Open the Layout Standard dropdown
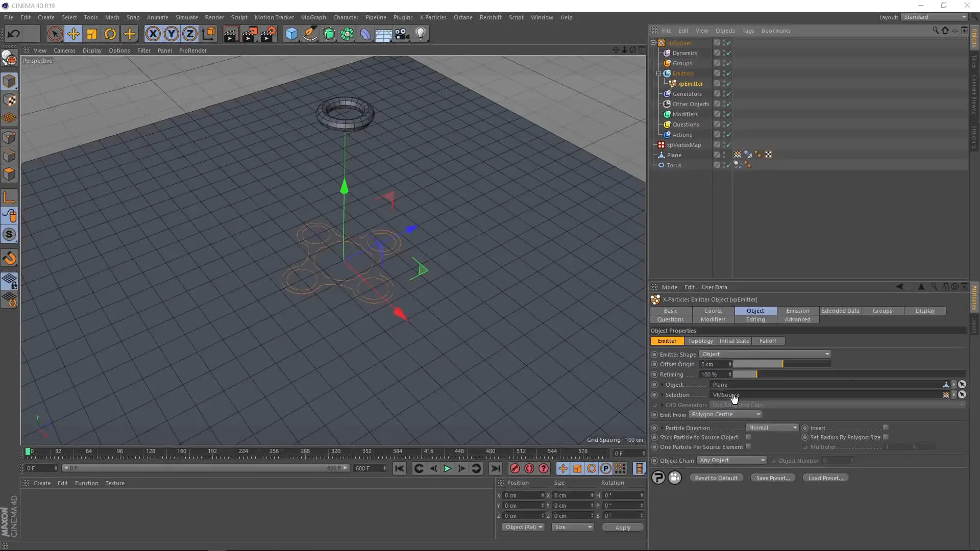Screen dimensions: 980x551 click(935, 17)
